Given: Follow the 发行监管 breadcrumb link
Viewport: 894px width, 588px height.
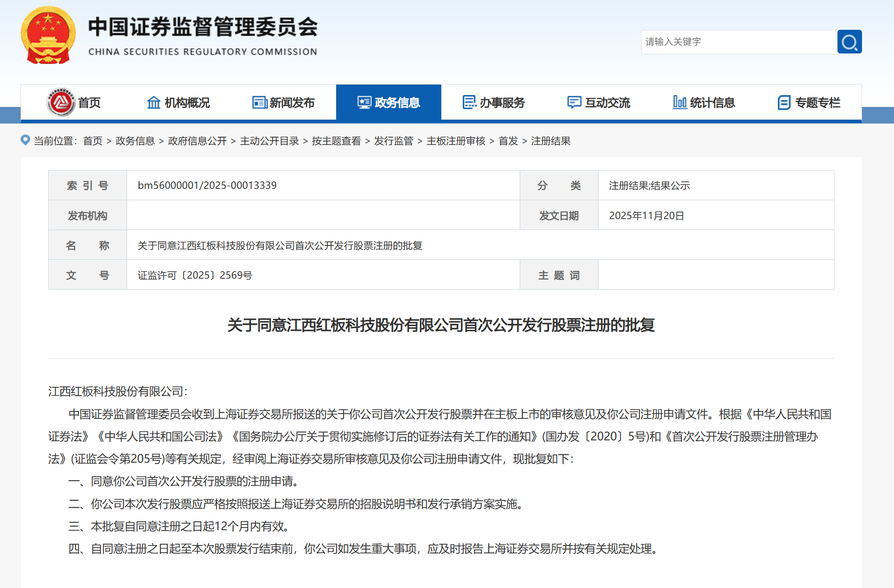Looking at the screenshot, I should point(394,141).
